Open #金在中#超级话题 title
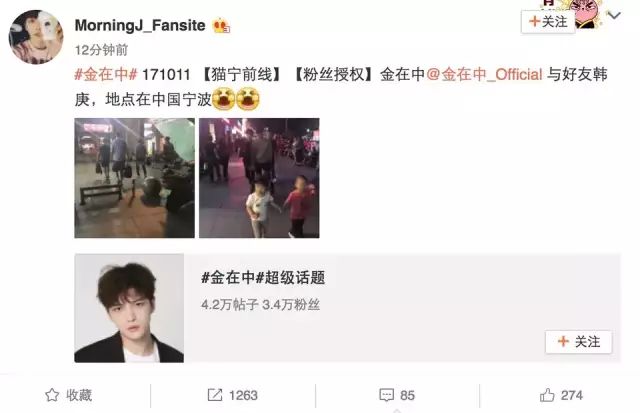This screenshot has height=413, width=640. point(263,278)
